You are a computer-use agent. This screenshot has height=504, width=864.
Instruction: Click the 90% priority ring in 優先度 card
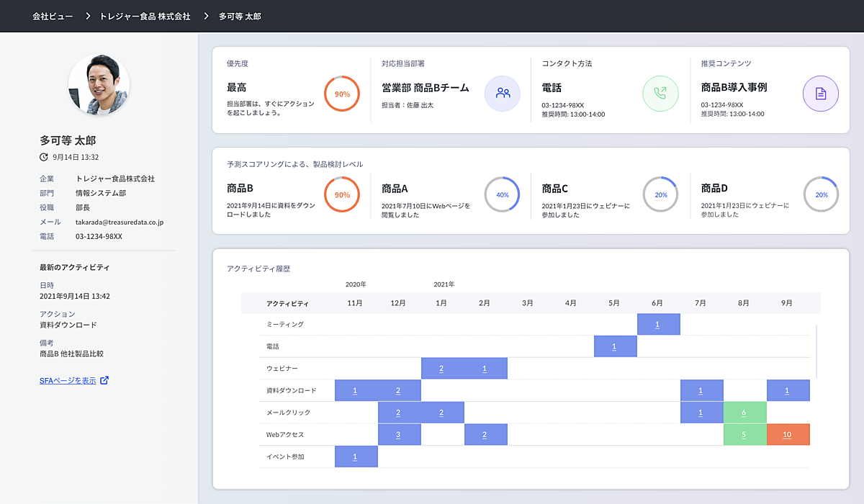(x=342, y=94)
